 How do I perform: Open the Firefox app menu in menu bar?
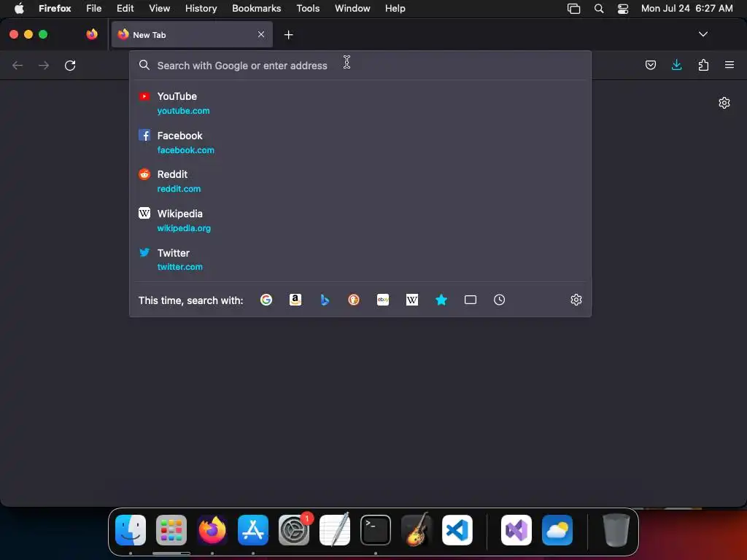55,8
